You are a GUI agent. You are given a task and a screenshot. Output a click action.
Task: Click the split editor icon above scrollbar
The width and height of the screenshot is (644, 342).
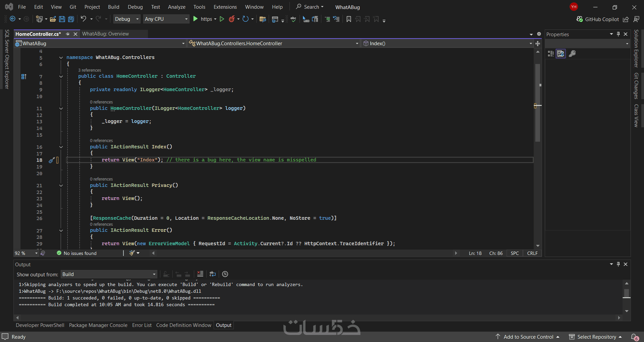point(538,44)
